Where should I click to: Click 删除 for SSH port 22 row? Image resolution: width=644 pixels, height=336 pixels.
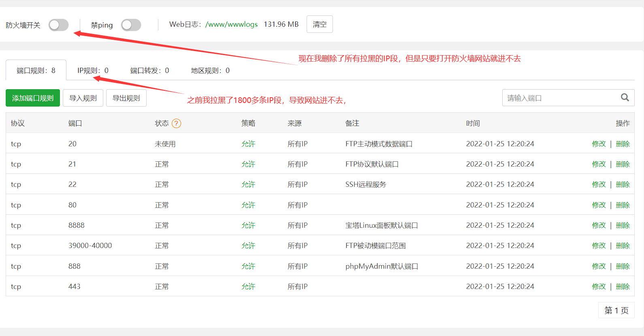(x=623, y=184)
